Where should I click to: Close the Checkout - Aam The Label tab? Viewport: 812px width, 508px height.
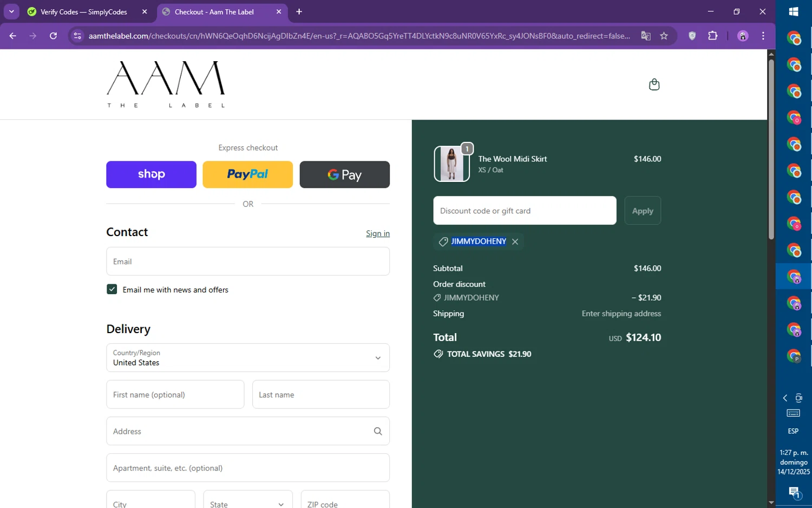click(x=278, y=12)
